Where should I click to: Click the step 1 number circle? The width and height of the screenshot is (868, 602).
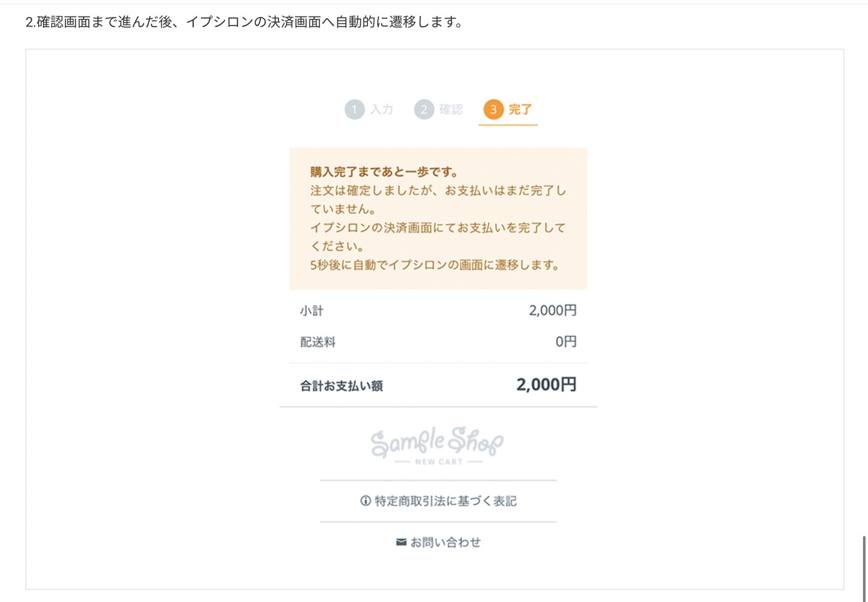[x=354, y=110]
